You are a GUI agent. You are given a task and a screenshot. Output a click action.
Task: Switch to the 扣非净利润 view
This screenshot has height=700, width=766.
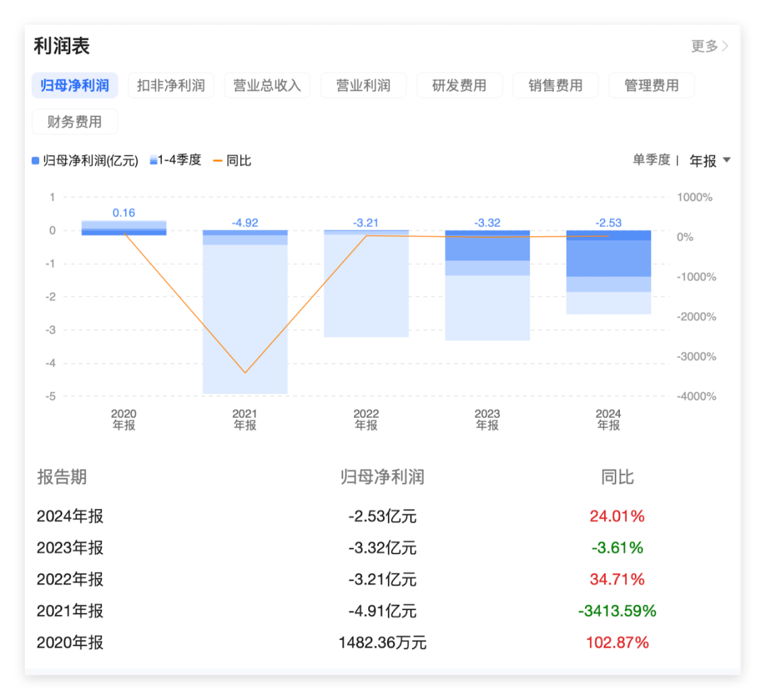[x=170, y=85]
